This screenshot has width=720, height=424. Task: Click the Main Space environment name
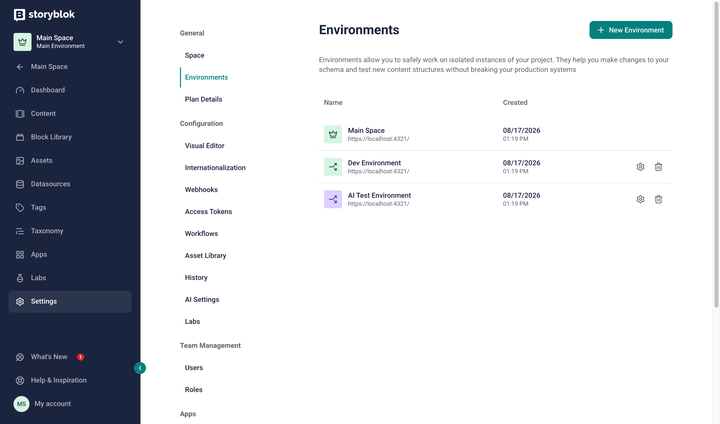(366, 130)
